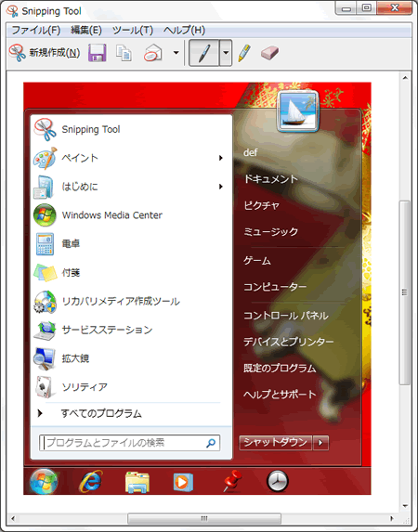The height and width of the screenshot is (532, 418).
Task: Open the shutdown options arrow button
Action: tap(320, 443)
